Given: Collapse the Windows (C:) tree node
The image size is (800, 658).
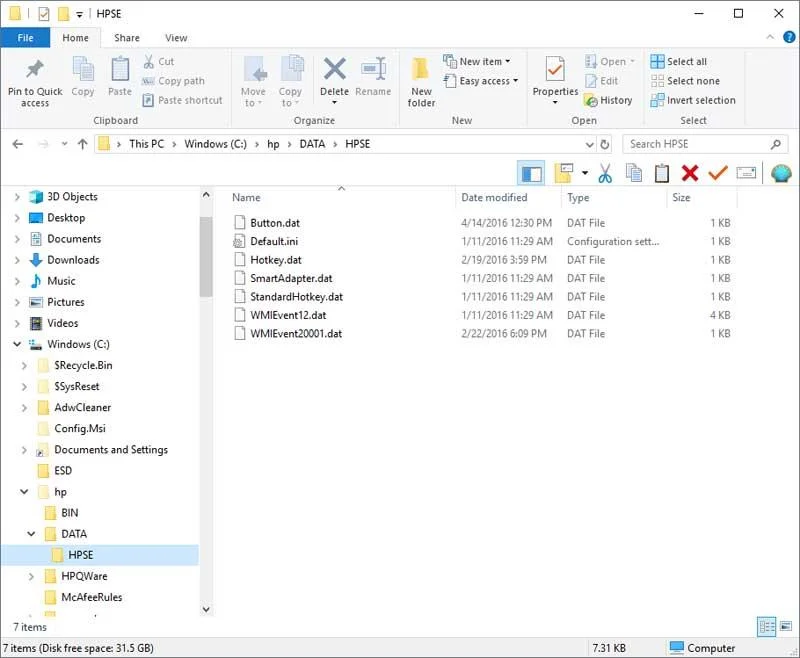Looking at the screenshot, I should coord(17,344).
